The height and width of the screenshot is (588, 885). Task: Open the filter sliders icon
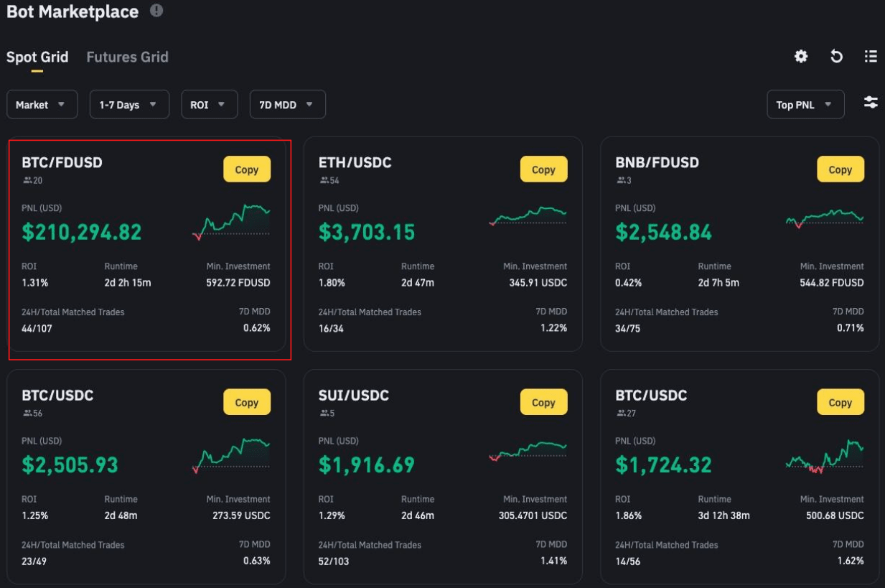(x=871, y=103)
